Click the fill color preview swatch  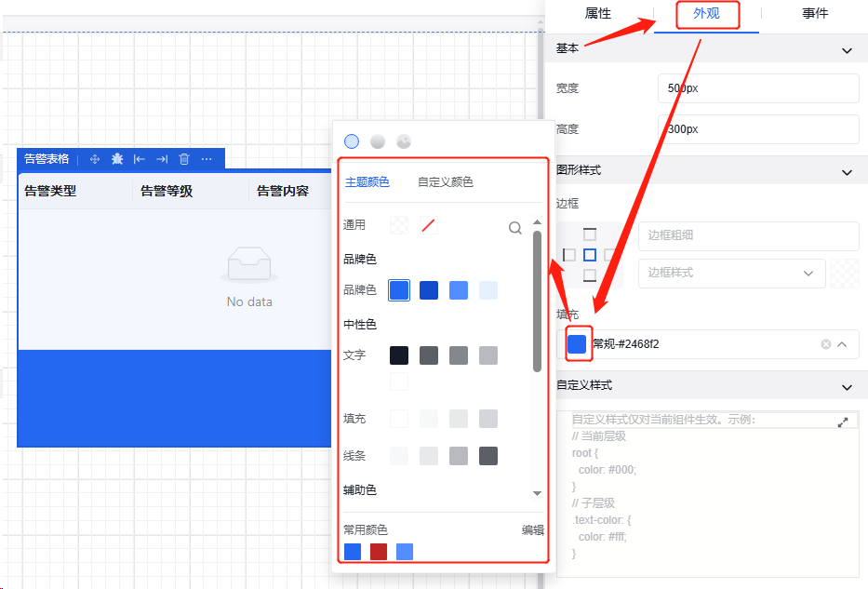pos(577,343)
